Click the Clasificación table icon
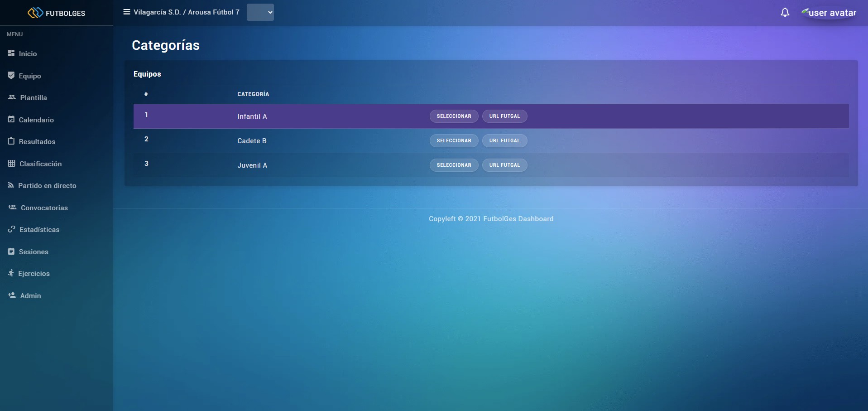Image resolution: width=868 pixels, height=411 pixels. tap(12, 164)
